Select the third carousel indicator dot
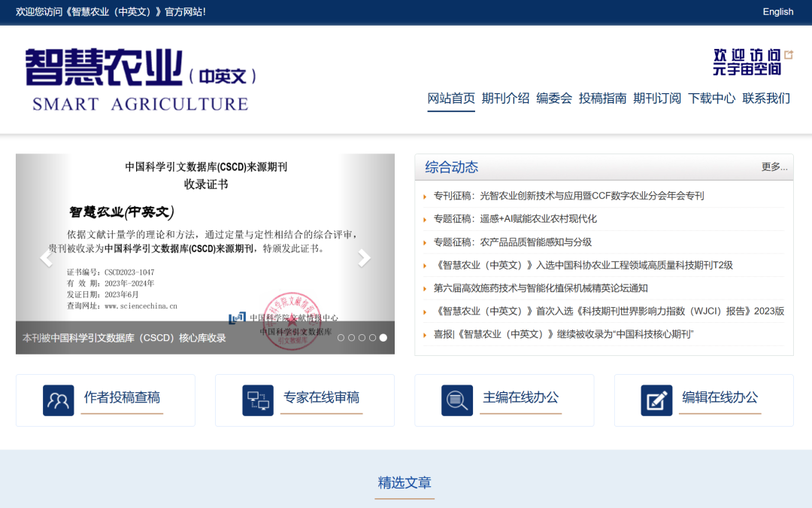This screenshot has height=508, width=812. click(362, 337)
